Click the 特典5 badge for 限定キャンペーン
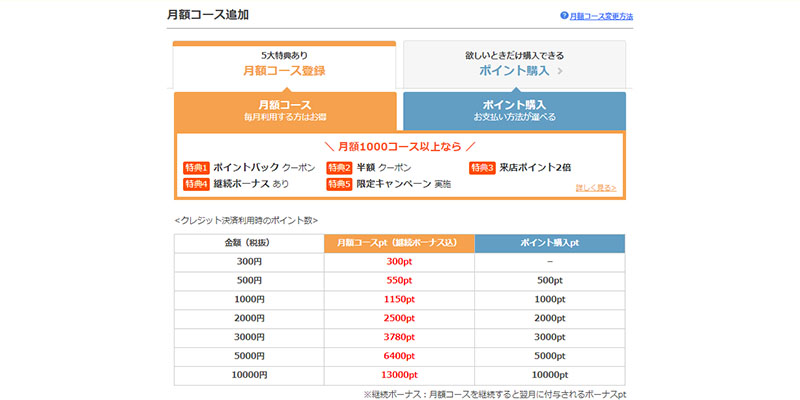Viewport: 800px width, 400px height. click(339, 184)
